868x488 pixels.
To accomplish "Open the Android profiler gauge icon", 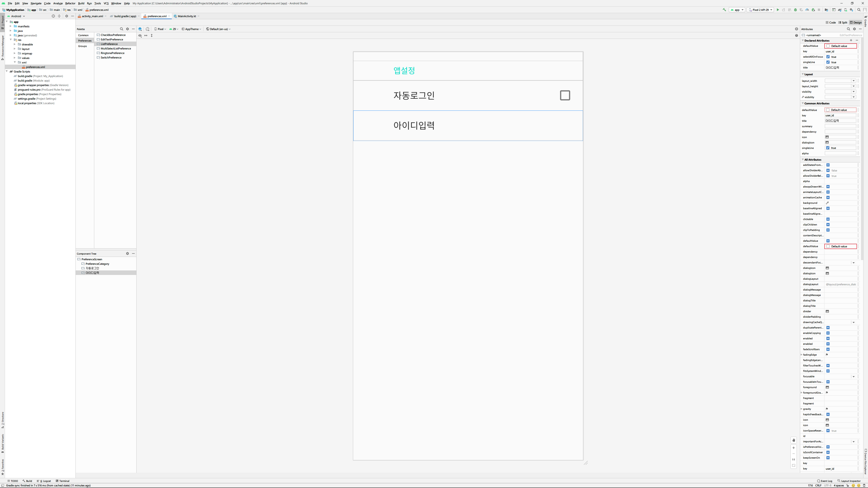I will point(807,10).
